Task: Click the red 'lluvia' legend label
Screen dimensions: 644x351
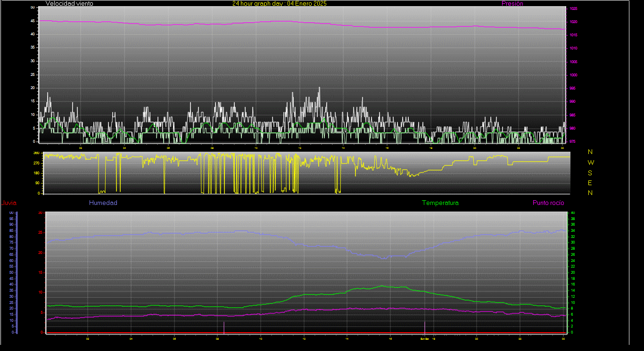Action: point(9,203)
